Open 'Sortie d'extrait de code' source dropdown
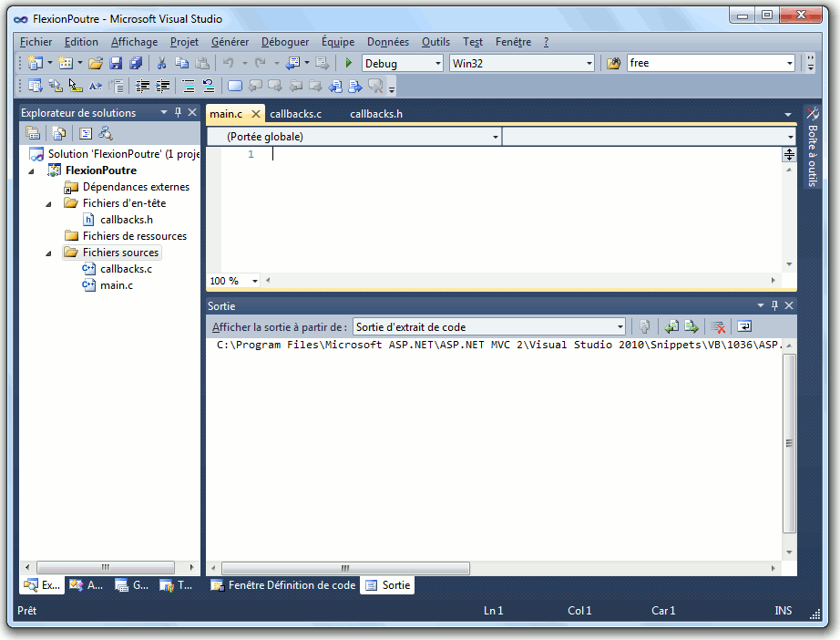The width and height of the screenshot is (840, 640). point(620,327)
